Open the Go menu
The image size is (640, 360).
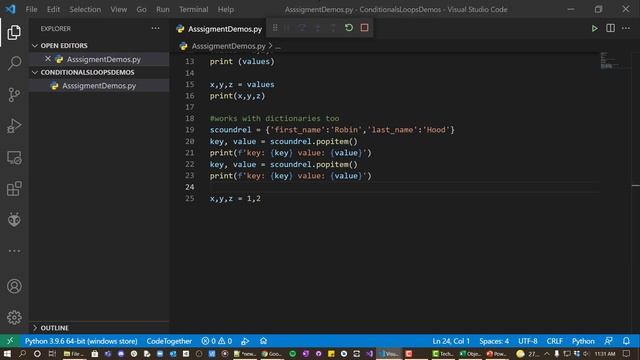141,9
